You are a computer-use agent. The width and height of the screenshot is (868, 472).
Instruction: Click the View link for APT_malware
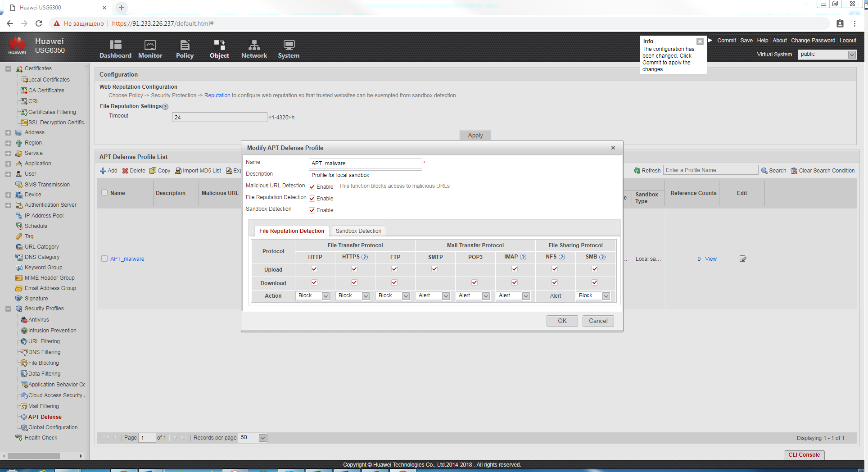tap(711, 259)
